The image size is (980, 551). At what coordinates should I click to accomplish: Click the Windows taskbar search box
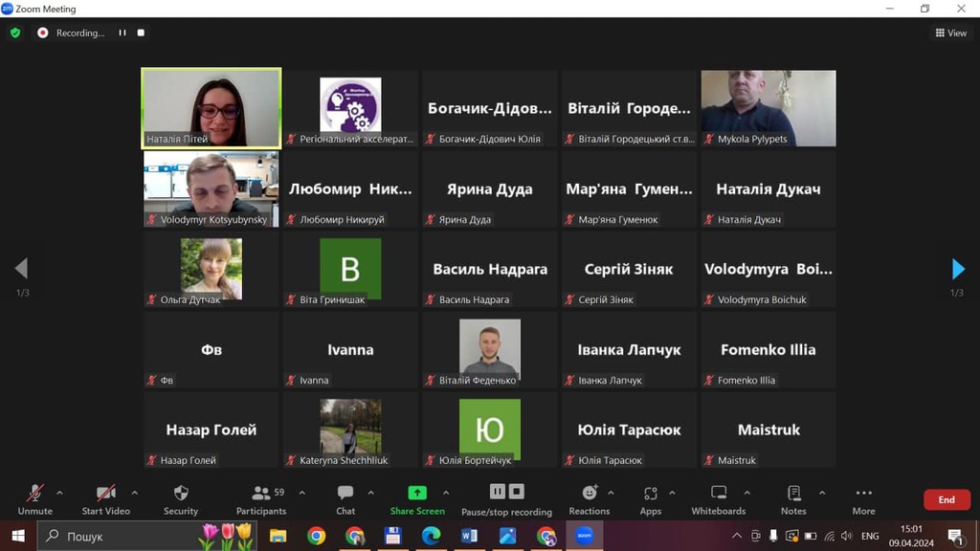pyautogui.click(x=124, y=536)
